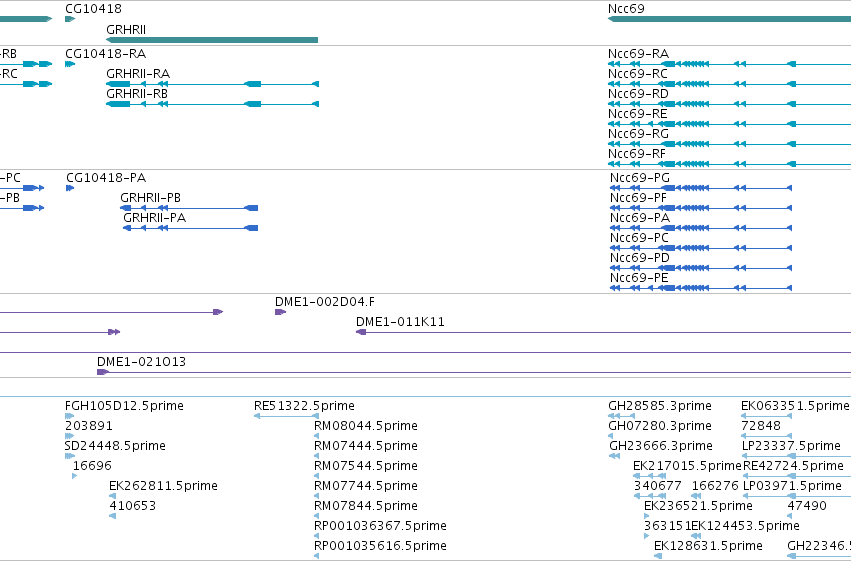
Task: Select transcript Ncc69-RA
Action: pos(638,54)
